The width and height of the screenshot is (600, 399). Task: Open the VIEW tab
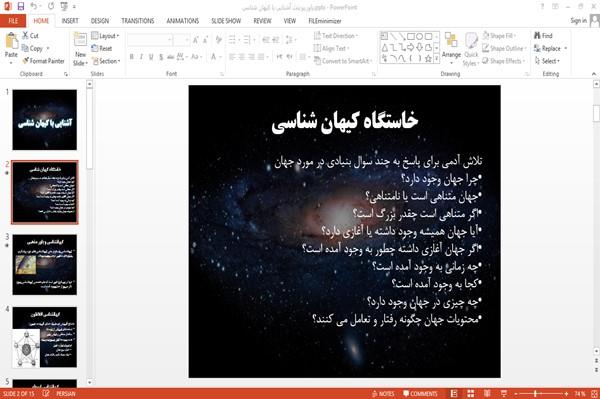tap(290, 21)
